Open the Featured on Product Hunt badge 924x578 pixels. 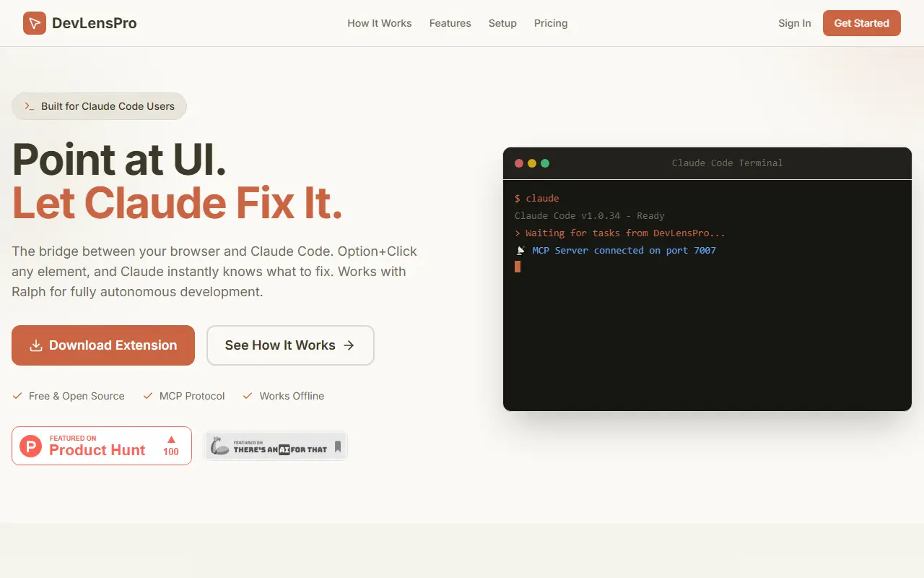102,446
